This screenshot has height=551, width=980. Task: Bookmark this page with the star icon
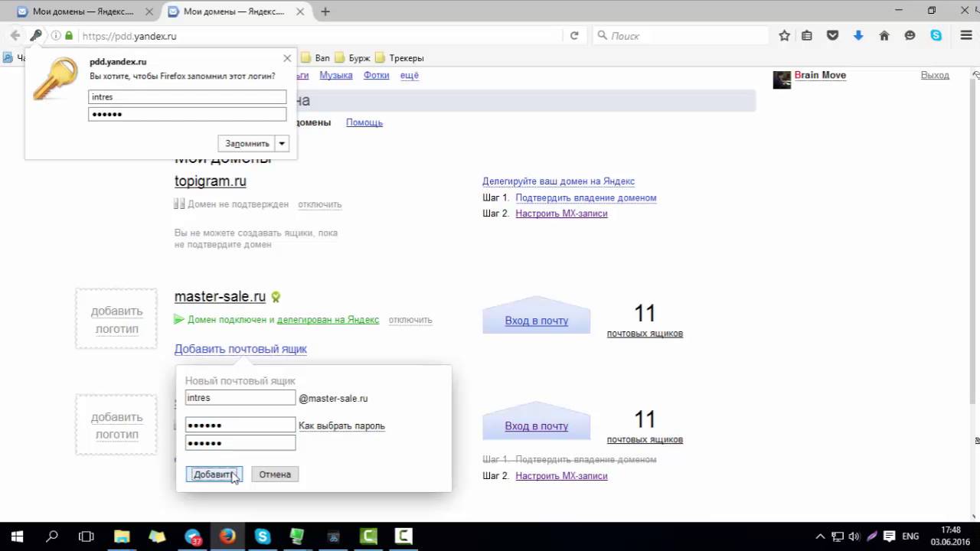pyautogui.click(x=784, y=35)
